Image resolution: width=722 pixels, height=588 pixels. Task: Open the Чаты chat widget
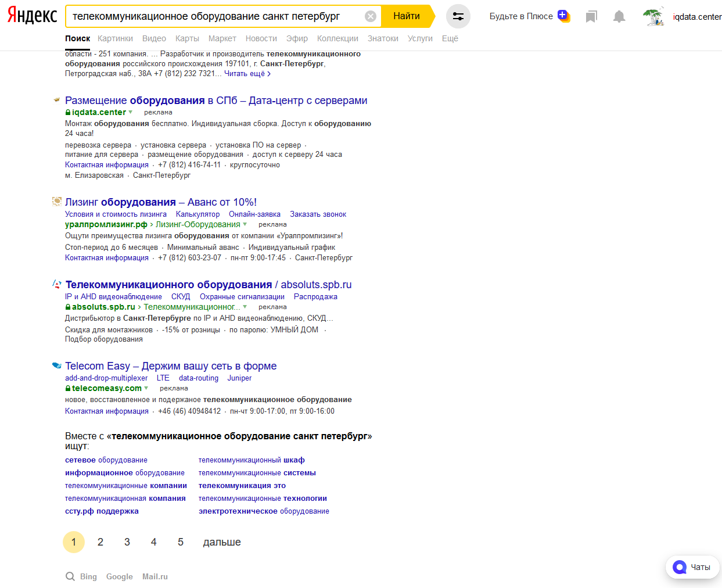[692, 567]
